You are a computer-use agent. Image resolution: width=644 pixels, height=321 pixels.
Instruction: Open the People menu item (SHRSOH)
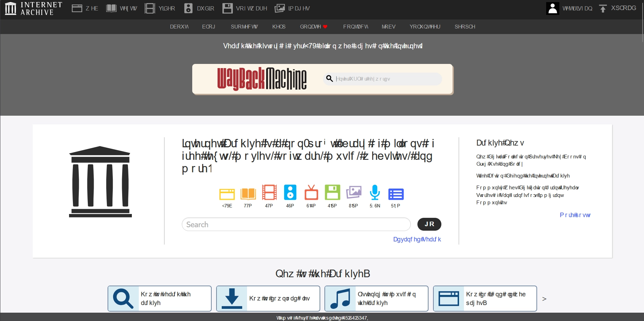point(465,27)
